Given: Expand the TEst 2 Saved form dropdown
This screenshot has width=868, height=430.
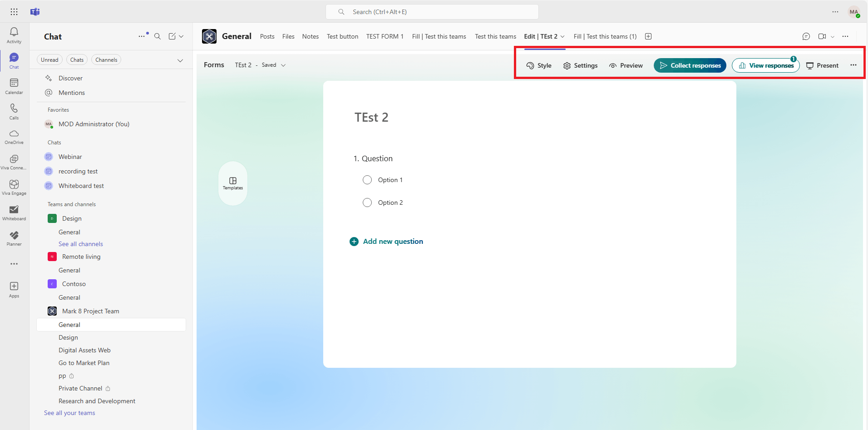Looking at the screenshot, I should (x=283, y=65).
